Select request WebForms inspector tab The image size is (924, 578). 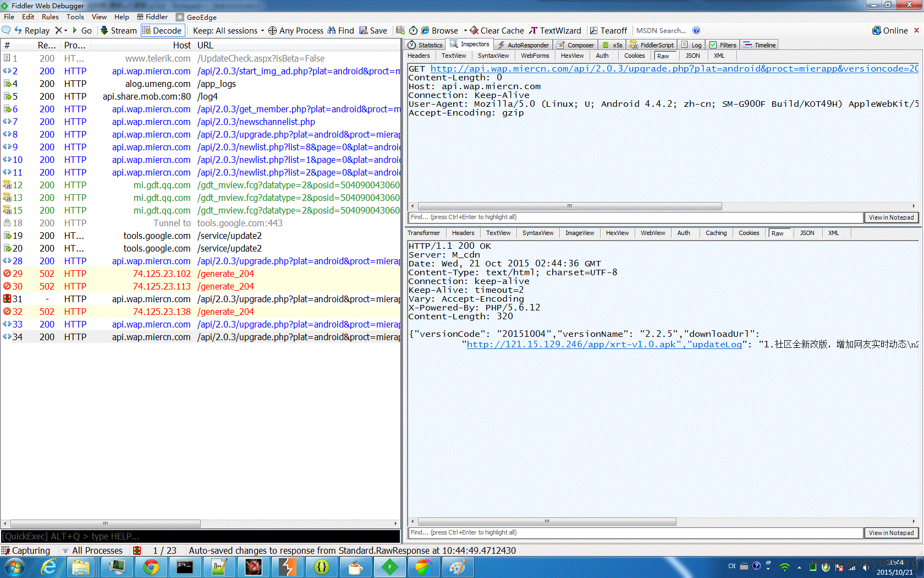coord(535,56)
